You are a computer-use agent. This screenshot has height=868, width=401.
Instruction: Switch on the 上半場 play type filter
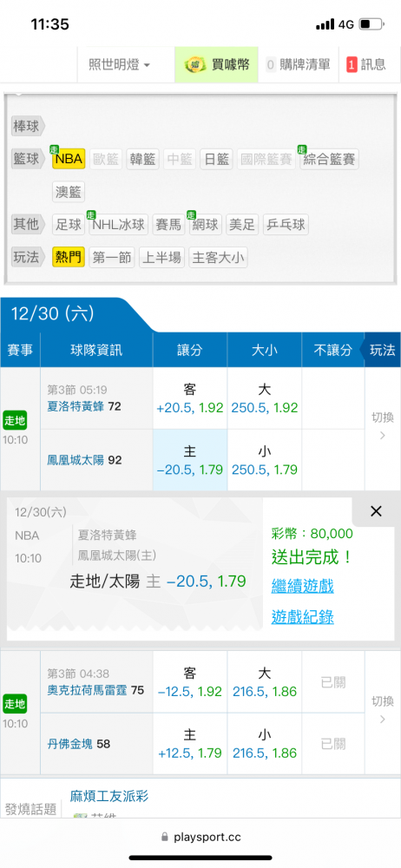point(161,257)
